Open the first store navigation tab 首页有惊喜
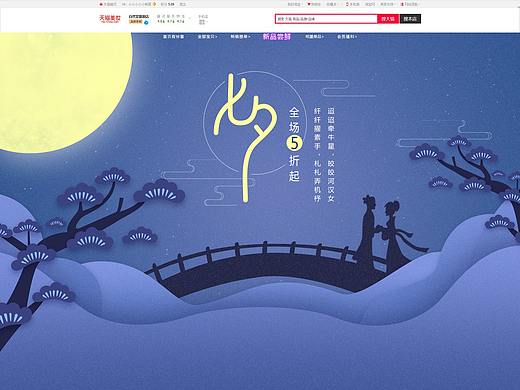 [173, 37]
